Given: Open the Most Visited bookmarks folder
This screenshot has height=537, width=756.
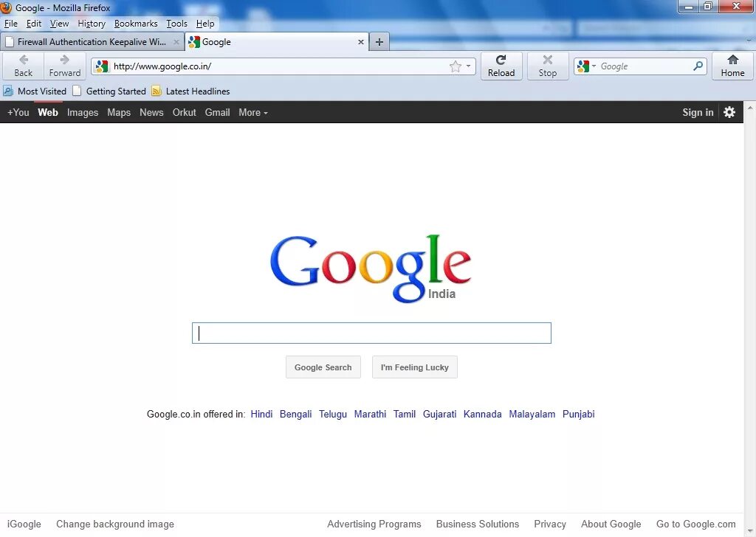Looking at the screenshot, I should point(35,91).
